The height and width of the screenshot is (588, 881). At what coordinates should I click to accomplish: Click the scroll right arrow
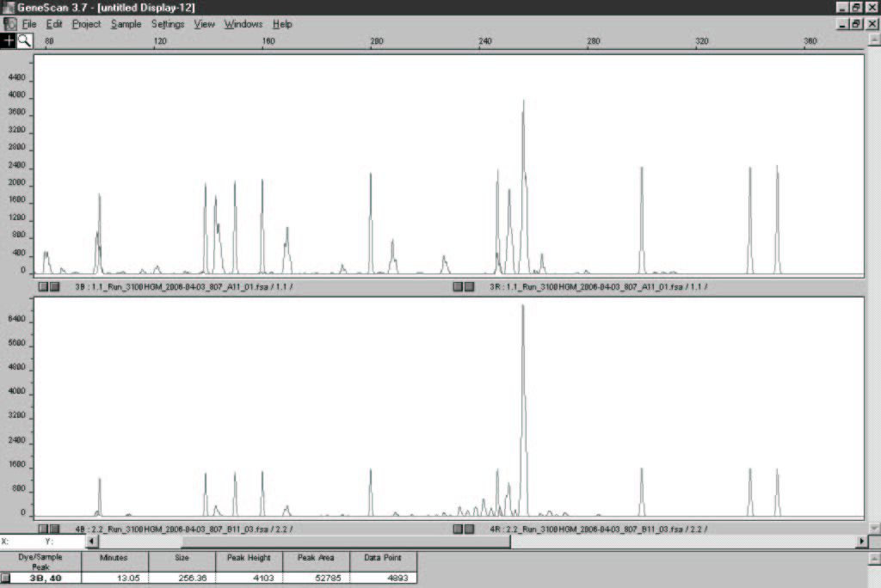(862, 542)
